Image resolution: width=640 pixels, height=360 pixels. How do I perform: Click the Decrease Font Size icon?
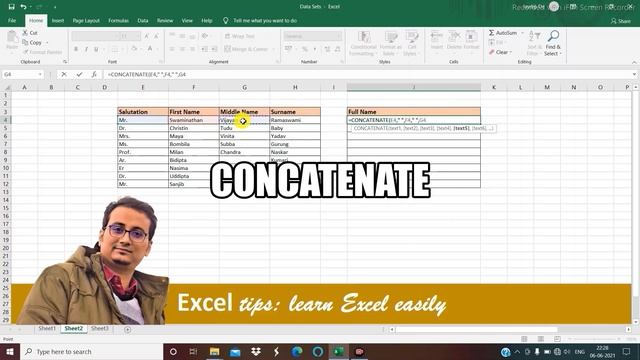click(x=156, y=36)
